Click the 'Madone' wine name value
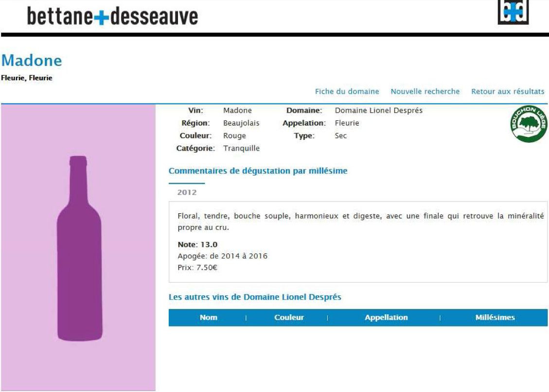 [237, 110]
